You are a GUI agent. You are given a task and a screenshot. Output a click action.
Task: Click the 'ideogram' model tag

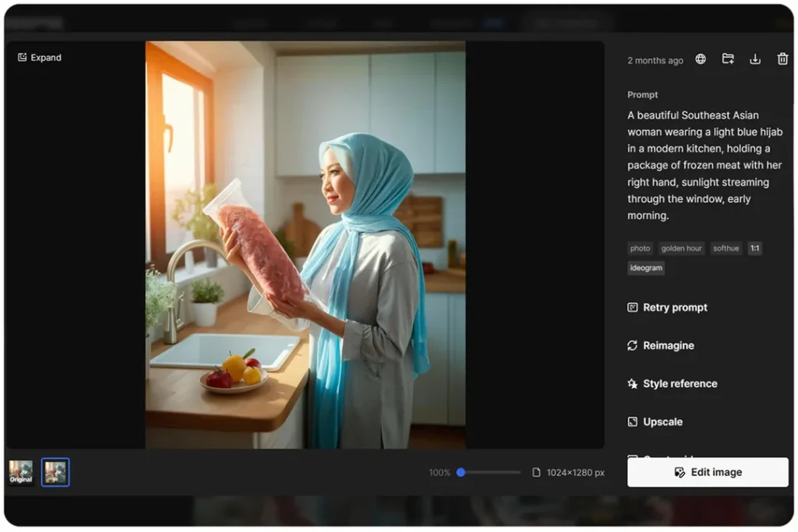(646, 267)
